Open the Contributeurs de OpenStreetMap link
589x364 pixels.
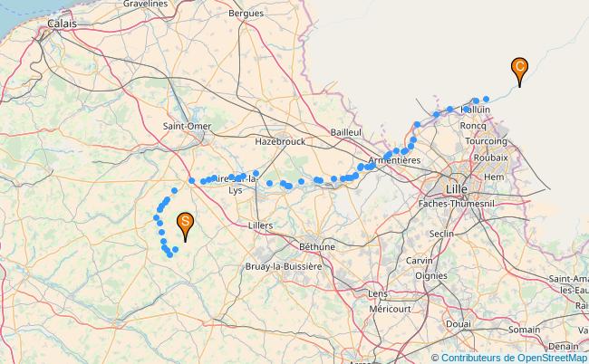coord(515,358)
